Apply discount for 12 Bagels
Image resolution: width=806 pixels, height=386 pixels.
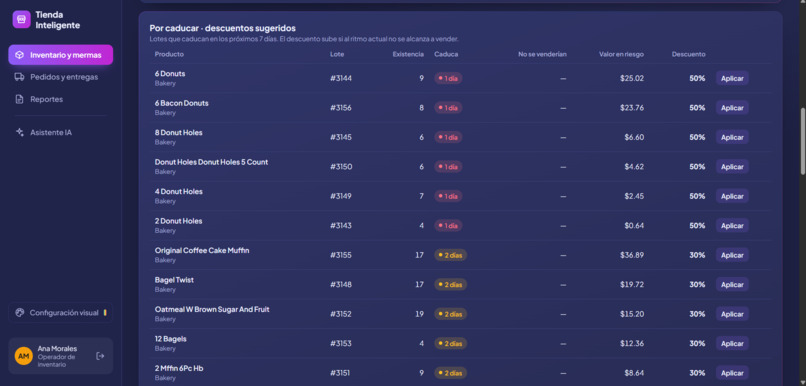point(732,343)
